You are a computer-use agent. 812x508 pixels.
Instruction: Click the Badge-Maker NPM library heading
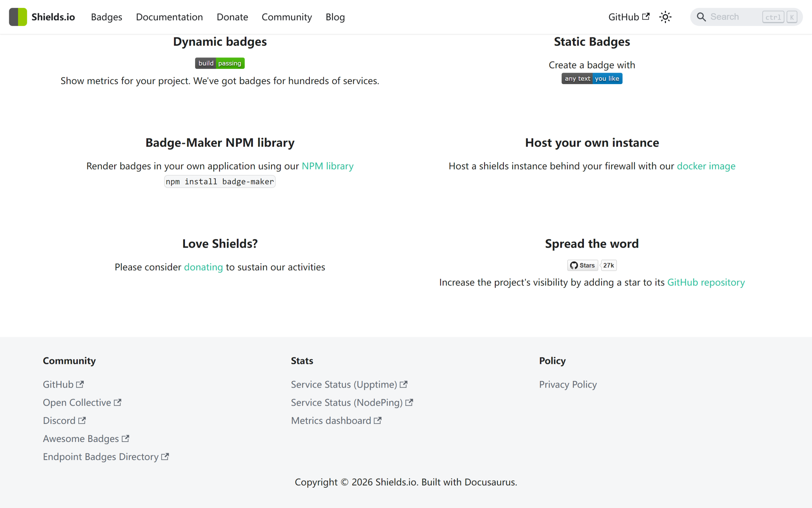(220, 143)
